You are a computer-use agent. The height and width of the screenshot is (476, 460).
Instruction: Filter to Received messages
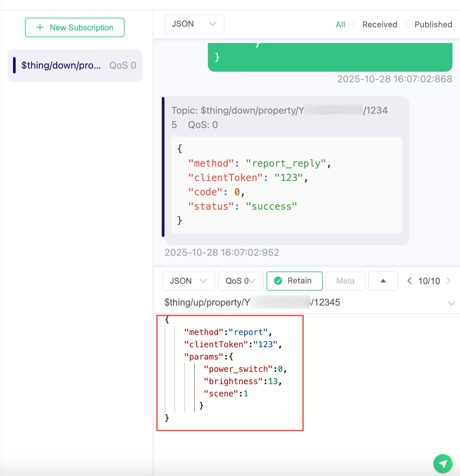click(379, 25)
